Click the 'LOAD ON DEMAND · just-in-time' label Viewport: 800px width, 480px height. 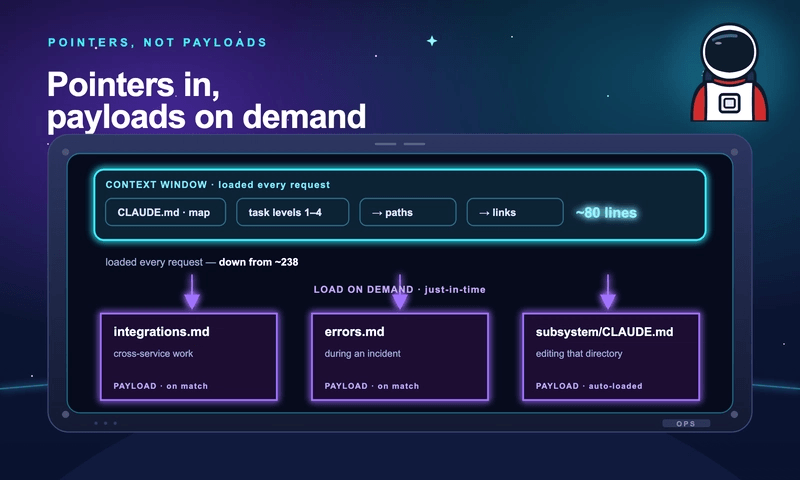tap(399, 290)
